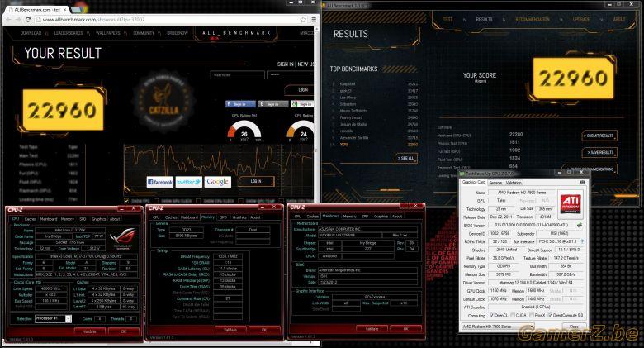This screenshot has height=348, width=644.
Task: Click the large Google button over the graph
Action: (x=218, y=182)
